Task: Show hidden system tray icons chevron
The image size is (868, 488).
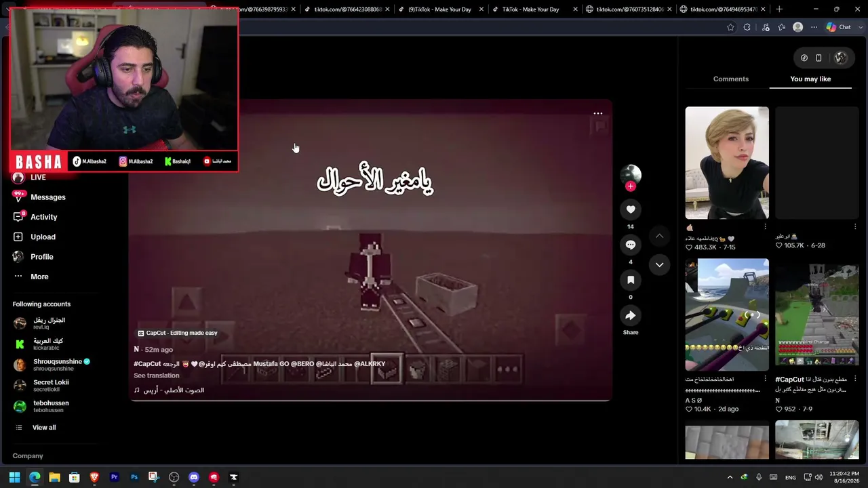Action: [730, 477]
